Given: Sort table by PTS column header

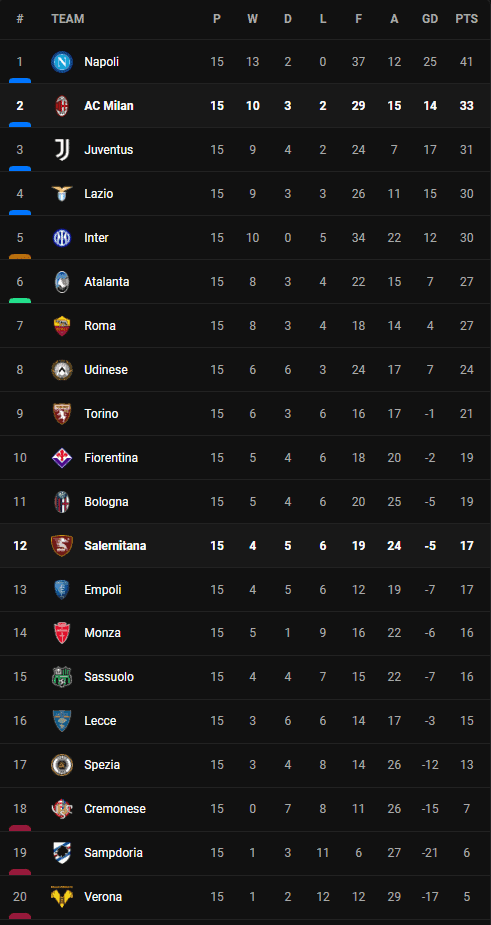Looking at the screenshot, I should 467,19.
